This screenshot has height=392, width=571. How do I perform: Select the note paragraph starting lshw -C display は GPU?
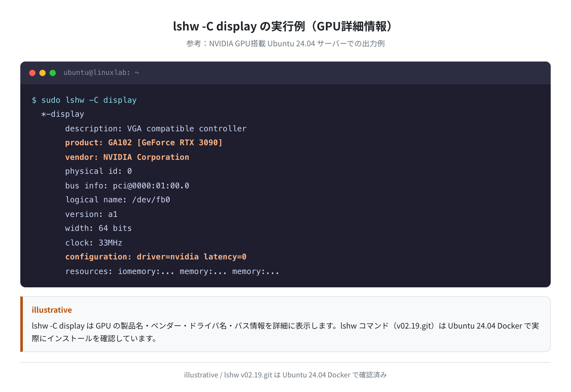pos(285,332)
